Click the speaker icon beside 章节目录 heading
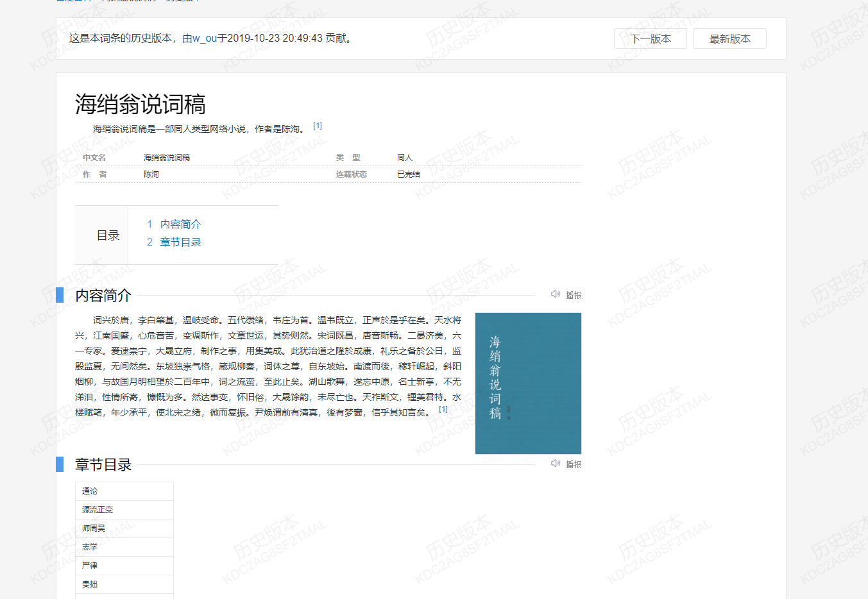 click(x=556, y=463)
